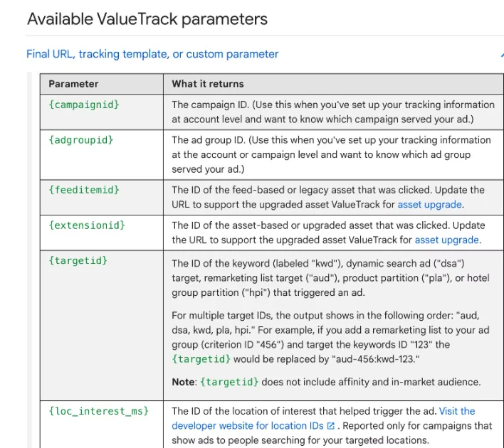This screenshot has width=504, height=448.
Task: Click the ad group ID description text
Action: click(x=331, y=154)
